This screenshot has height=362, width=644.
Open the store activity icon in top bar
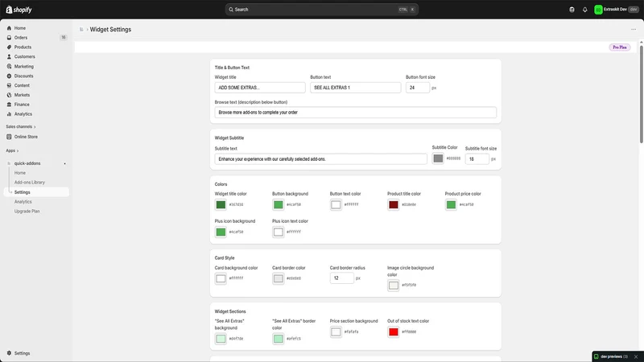pos(572,10)
